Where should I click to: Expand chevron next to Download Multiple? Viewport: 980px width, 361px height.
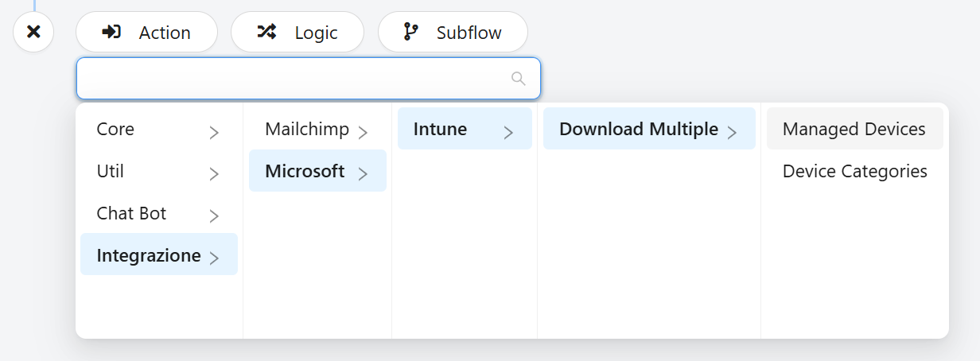[x=732, y=133]
